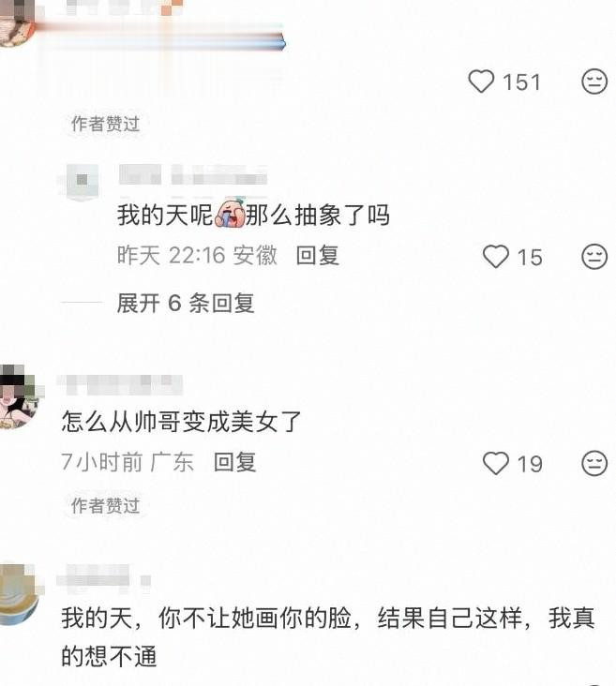The width and height of the screenshot is (616, 686).
Task: Open blurred username above 怎么从帅哥变成美女了
Action: [120, 385]
